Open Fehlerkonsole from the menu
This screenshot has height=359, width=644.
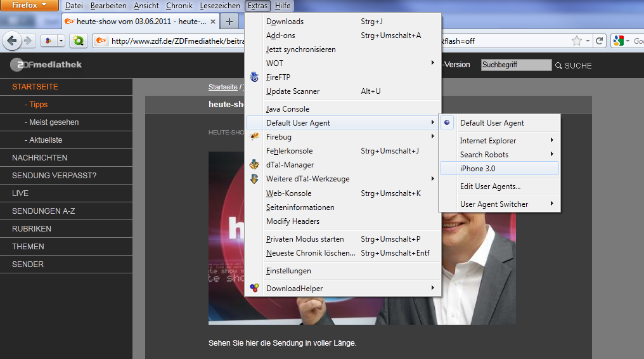click(343, 151)
